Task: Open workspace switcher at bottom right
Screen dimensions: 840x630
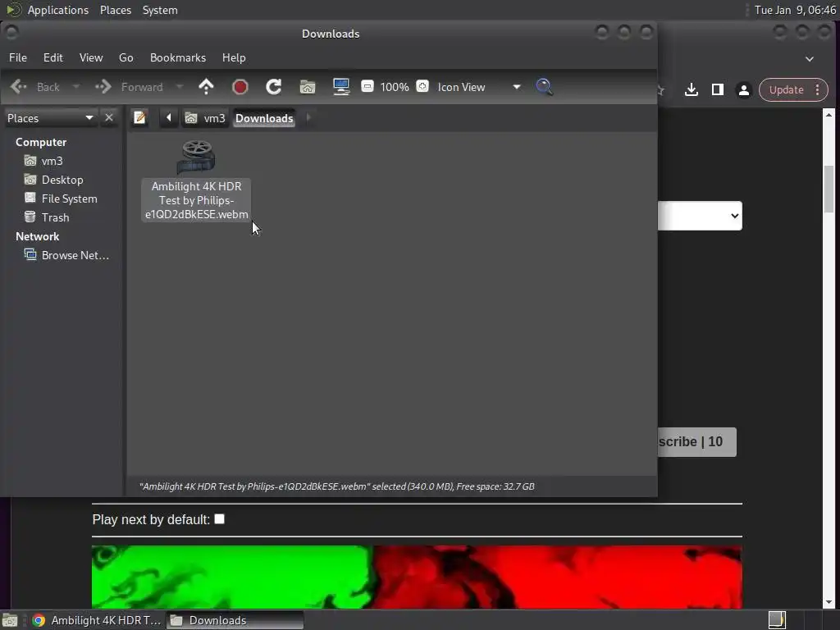Action: 777,620
